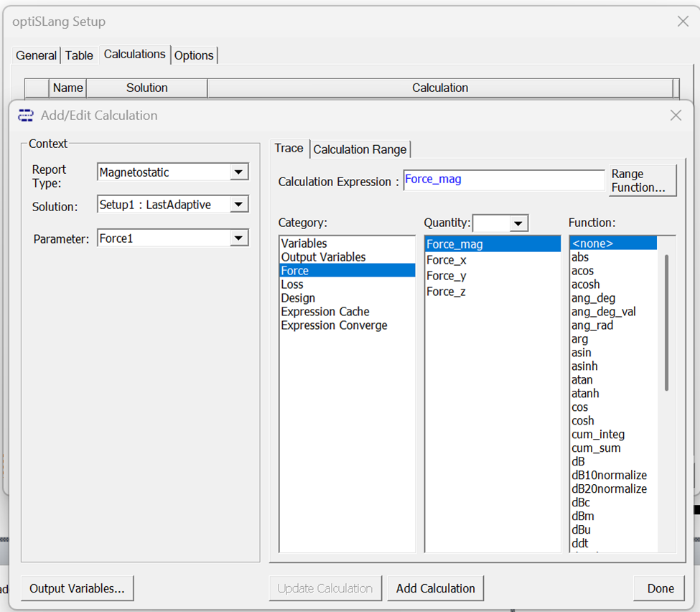This screenshot has height=612, width=700.
Task: Open the Parameter Force1 dropdown
Action: coord(238,238)
